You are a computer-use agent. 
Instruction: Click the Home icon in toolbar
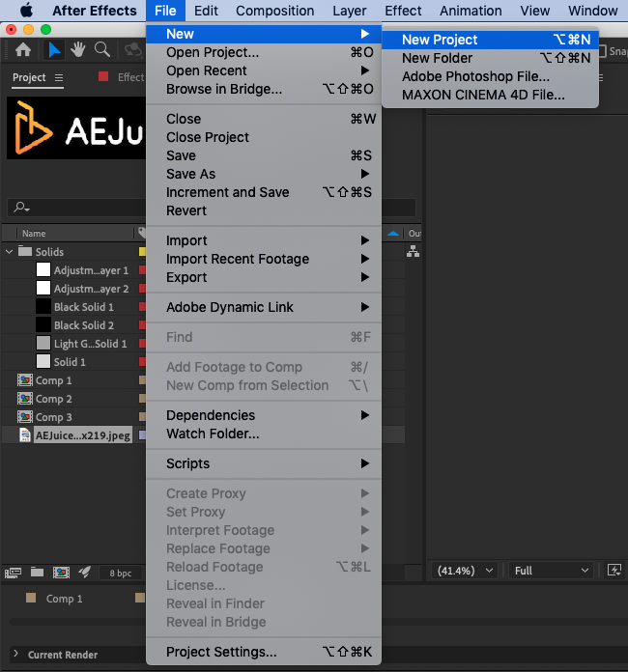23,50
